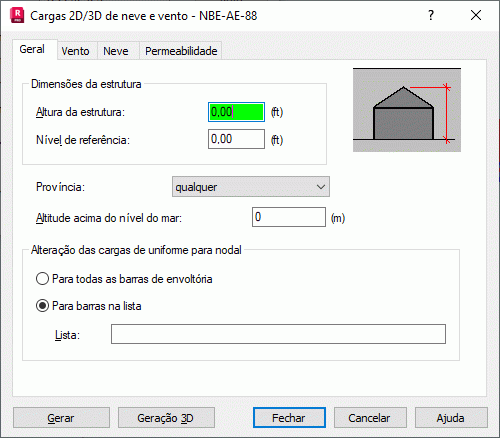Click the Robot app icon in title bar
Screen dimensions: 500x438
(x=17, y=15)
